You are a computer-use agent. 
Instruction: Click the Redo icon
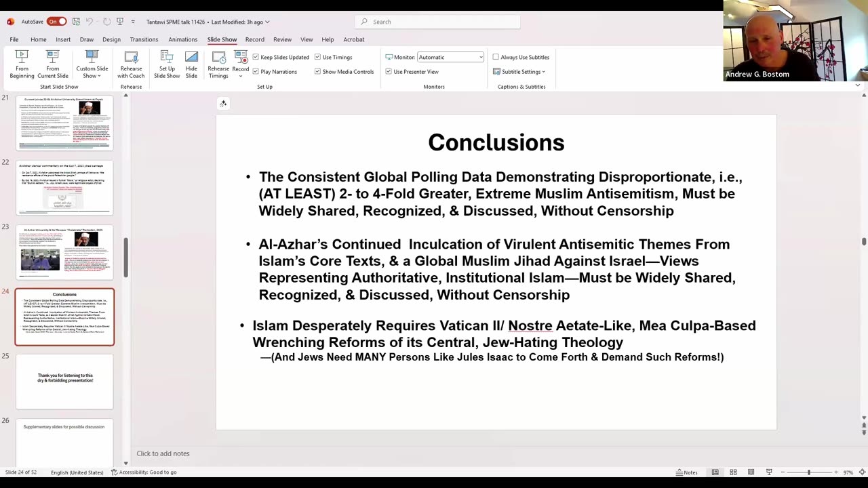106,22
